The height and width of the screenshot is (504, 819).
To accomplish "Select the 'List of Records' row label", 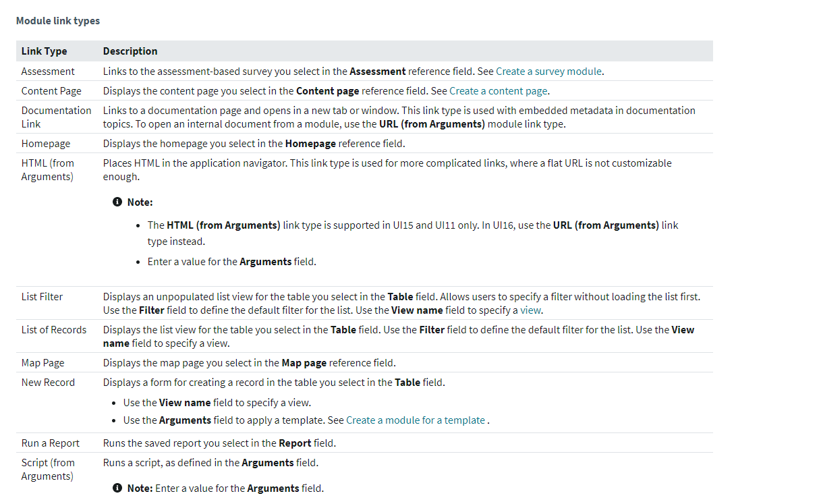I will pyautogui.click(x=54, y=330).
